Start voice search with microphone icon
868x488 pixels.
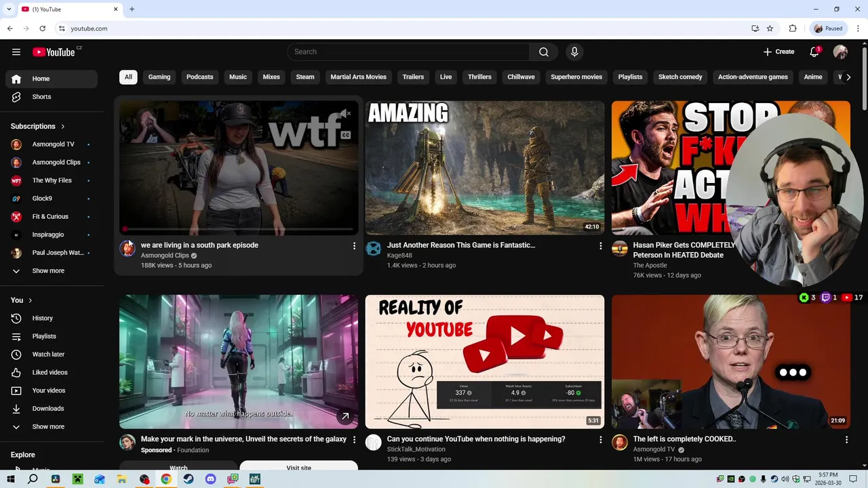click(574, 52)
